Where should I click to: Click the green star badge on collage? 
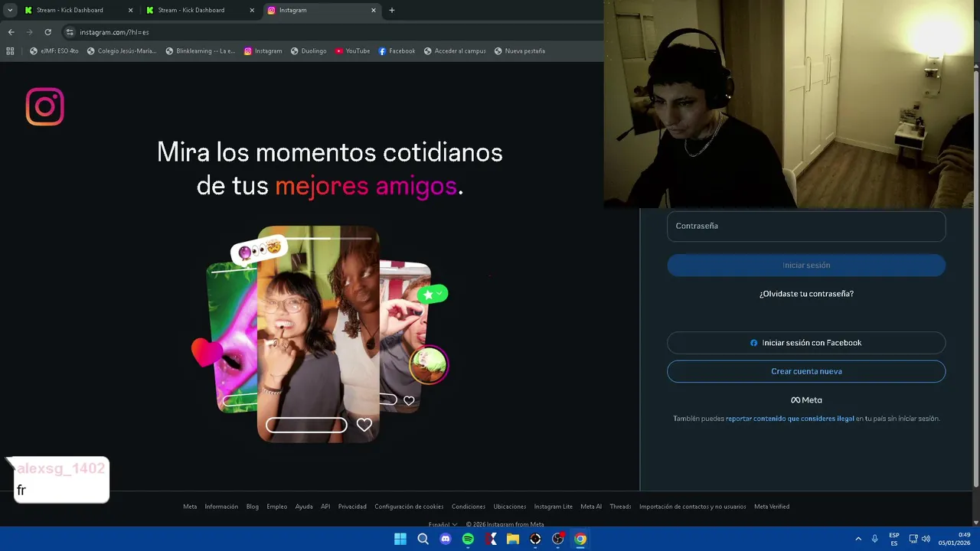(433, 294)
